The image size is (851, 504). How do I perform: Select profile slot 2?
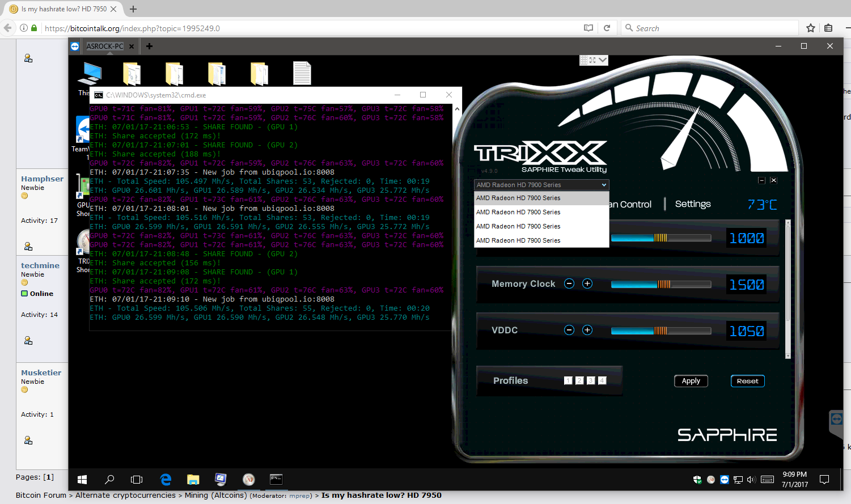pyautogui.click(x=579, y=380)
